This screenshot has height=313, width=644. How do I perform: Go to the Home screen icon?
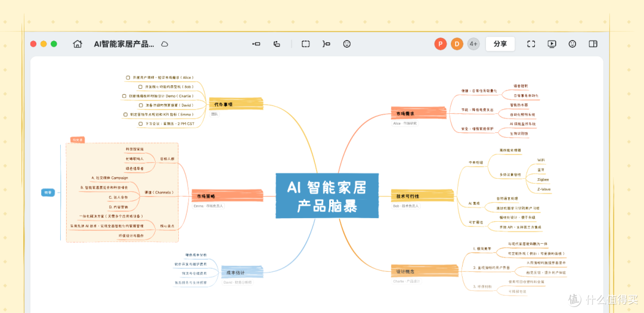pyautogui.click(x=77, y=44)
